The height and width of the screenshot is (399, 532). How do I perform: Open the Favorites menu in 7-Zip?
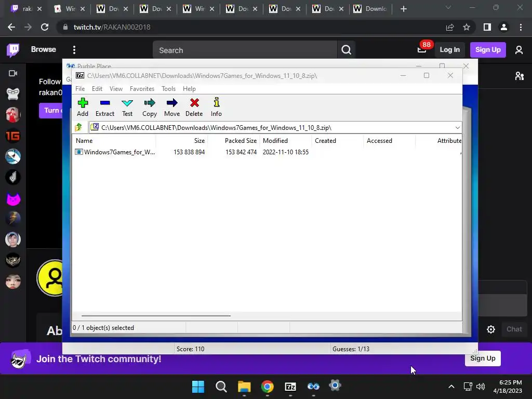[142, 88]
